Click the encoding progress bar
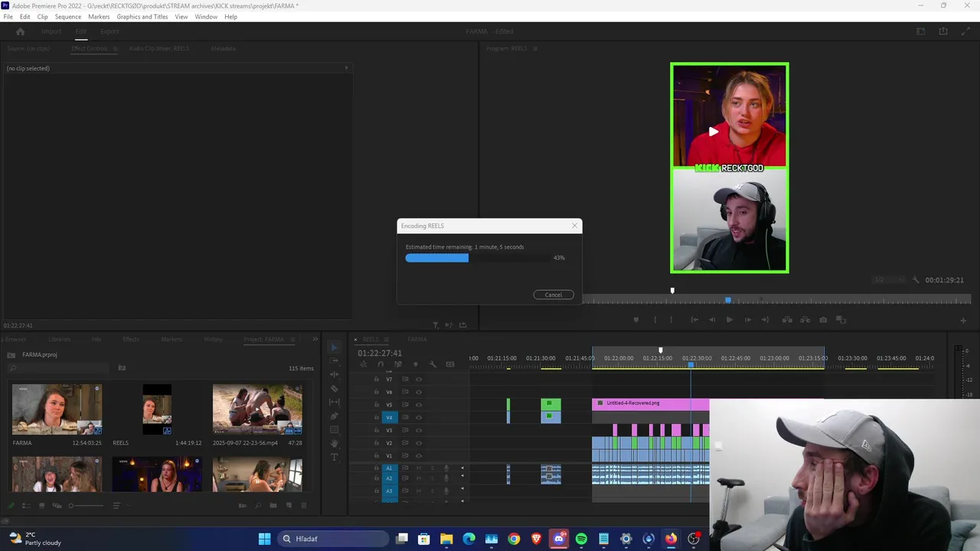The image size is (980, 551). tap(478, 258)
